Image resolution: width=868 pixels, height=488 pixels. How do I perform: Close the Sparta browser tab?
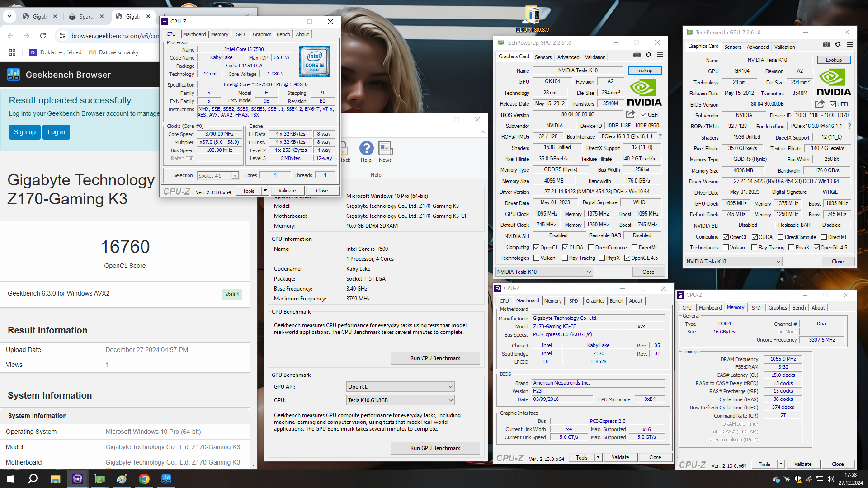[102, 16]
